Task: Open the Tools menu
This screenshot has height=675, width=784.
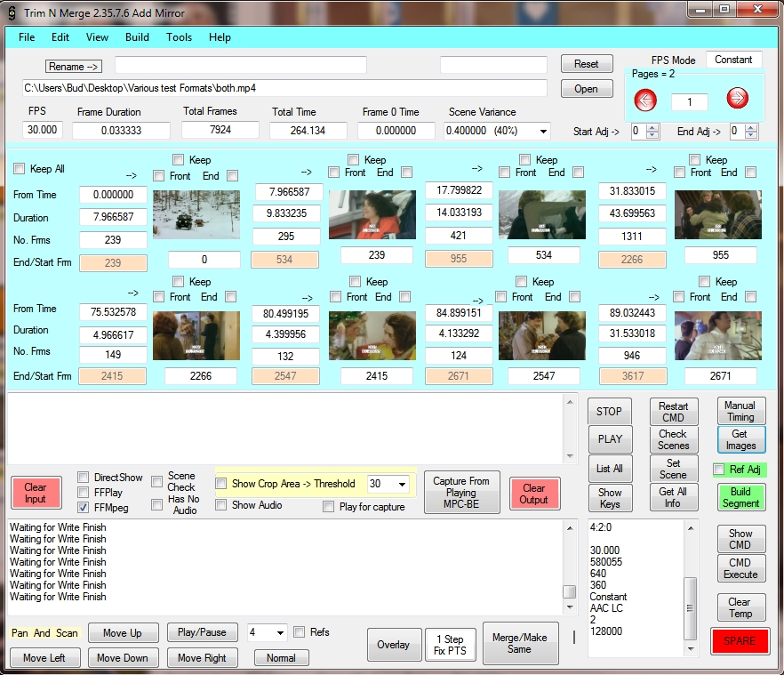Action: click(179, 37)
